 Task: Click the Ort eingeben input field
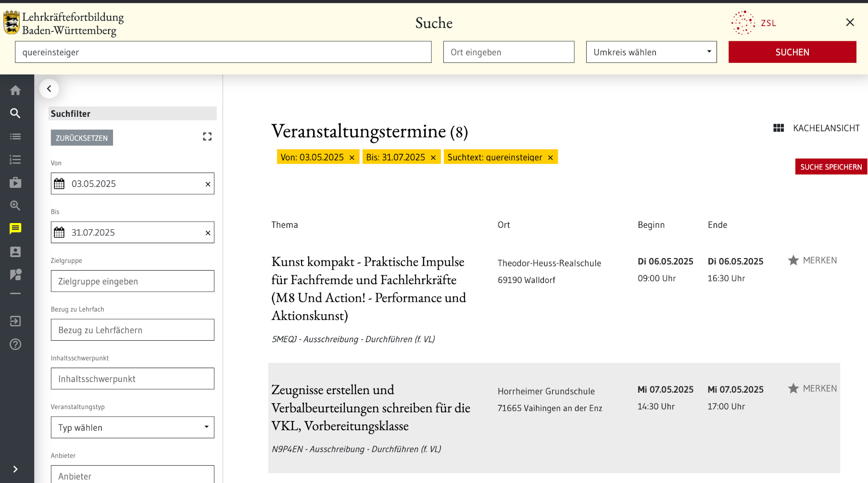508,52
